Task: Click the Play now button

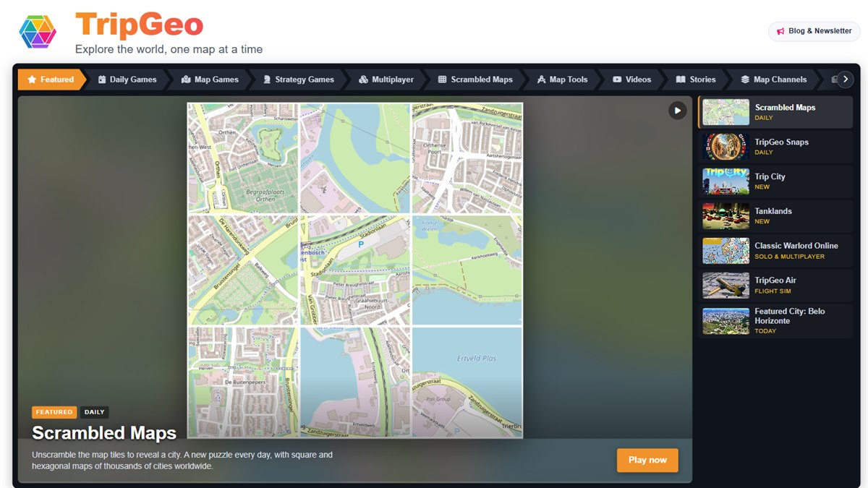Action: 647,460
